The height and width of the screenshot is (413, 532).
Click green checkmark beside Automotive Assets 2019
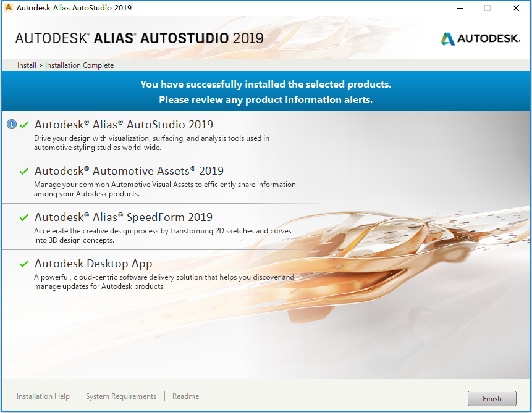pos(24,171)
